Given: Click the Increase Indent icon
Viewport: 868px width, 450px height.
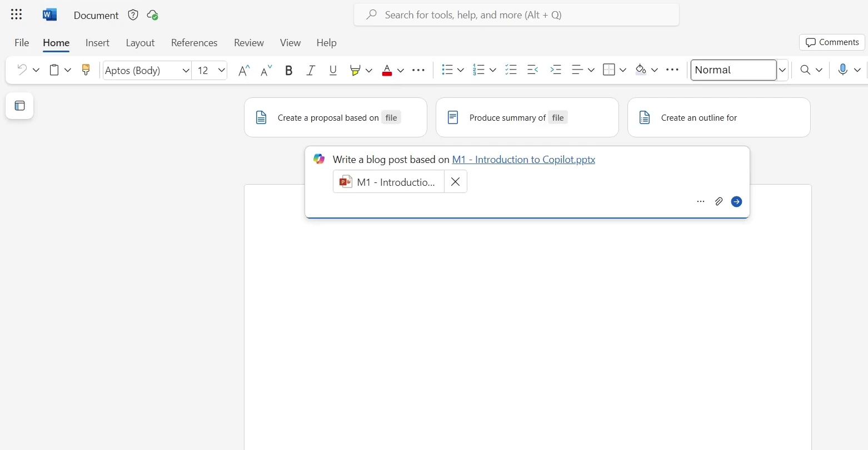Looking at the screenshot, I should pyautogui.click(x=555, y=70).
